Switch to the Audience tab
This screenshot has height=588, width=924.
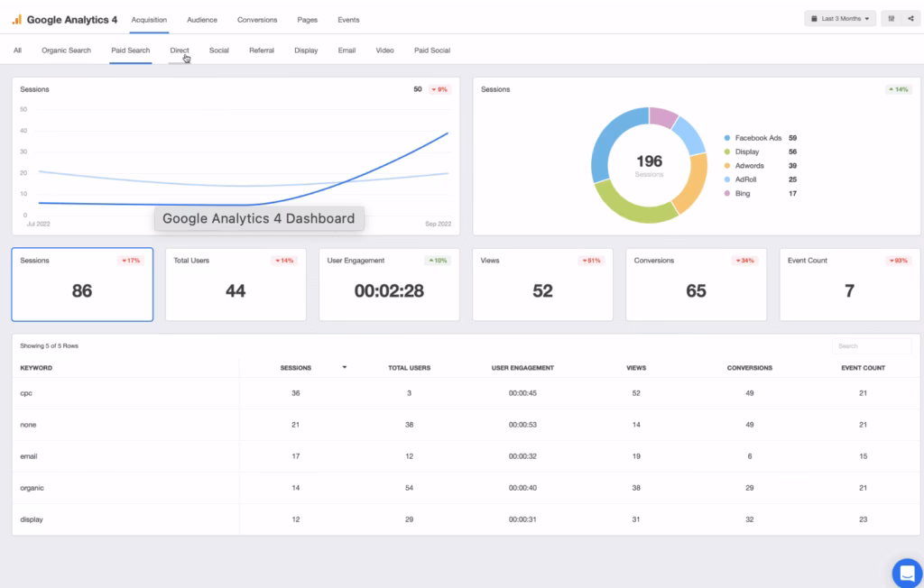coord(201,19)
